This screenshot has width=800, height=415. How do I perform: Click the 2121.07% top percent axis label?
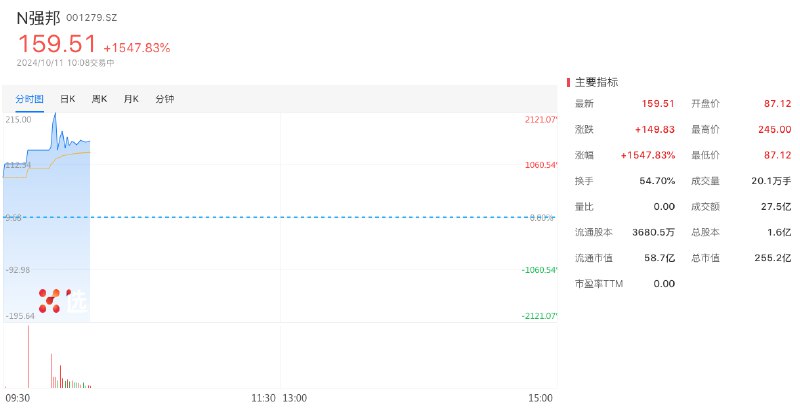[x=541, y=119]
